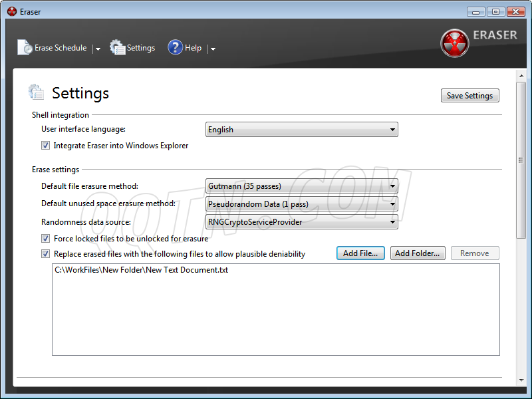The width and height of the screenshot is (532, 399).
Task: Toggle Integrate Eraser into Windows Explorer
Action: [46, 146]
